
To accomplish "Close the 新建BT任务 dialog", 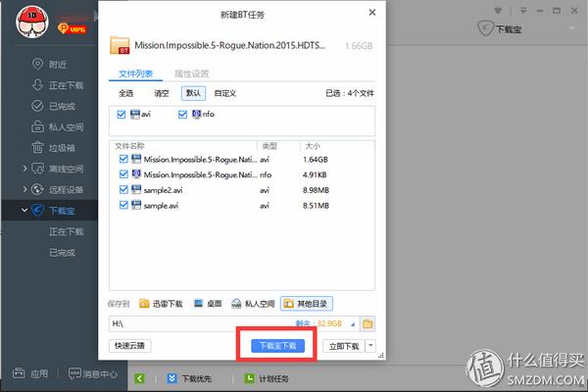I will click(x=372, y=13).
